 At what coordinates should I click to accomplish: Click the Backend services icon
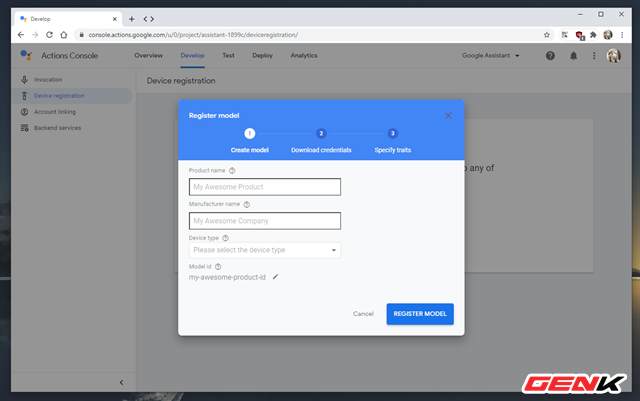24,128
